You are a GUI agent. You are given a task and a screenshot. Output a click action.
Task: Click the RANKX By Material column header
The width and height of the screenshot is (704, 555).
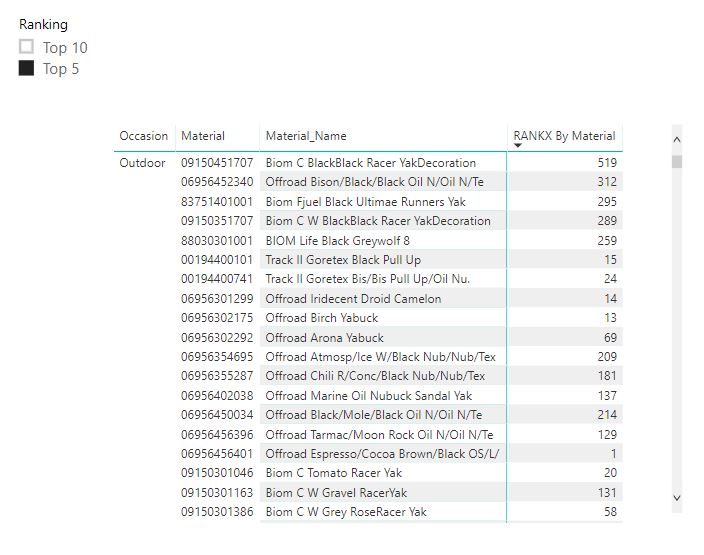pos(564,136)
